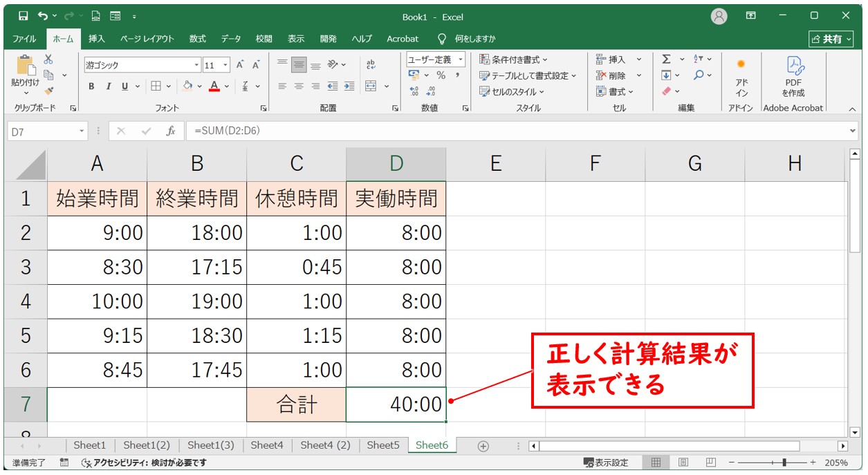The image size is (868, 475).
Task: Open the font name dropdown 游ゴシック
Action: tap(196, 65)
